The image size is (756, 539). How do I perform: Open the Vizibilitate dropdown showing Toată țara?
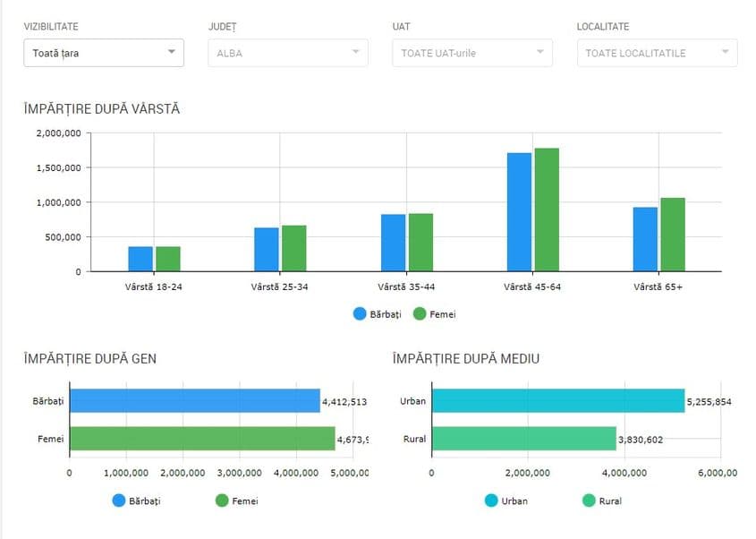[x=103, y=53]
